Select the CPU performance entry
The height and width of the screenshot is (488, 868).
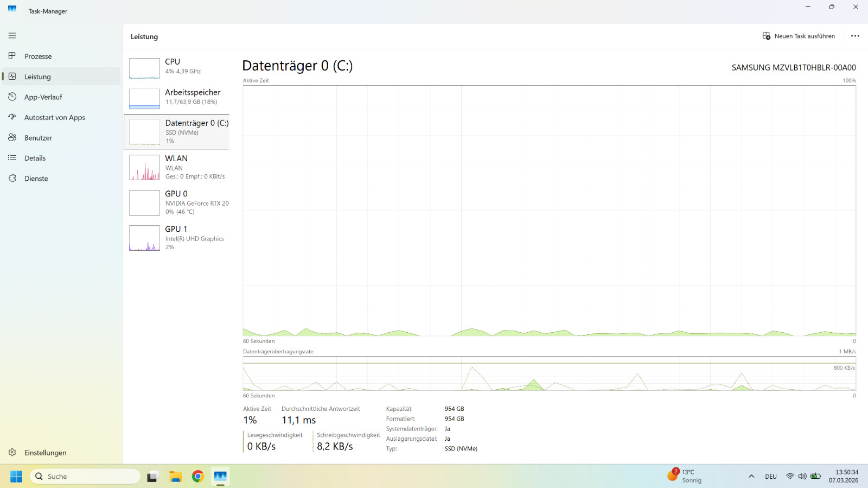tap(177, 67)
